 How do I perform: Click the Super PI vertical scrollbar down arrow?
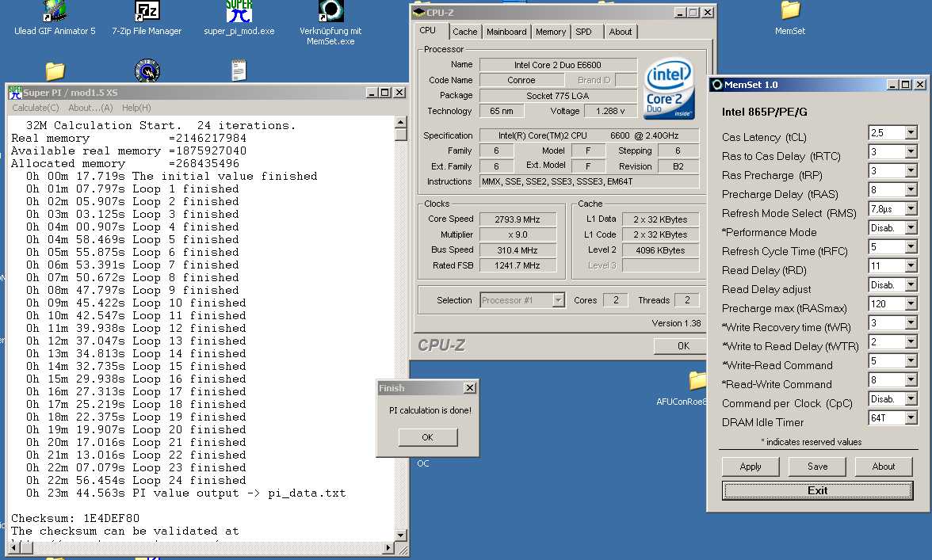click(x=401, y=535)
